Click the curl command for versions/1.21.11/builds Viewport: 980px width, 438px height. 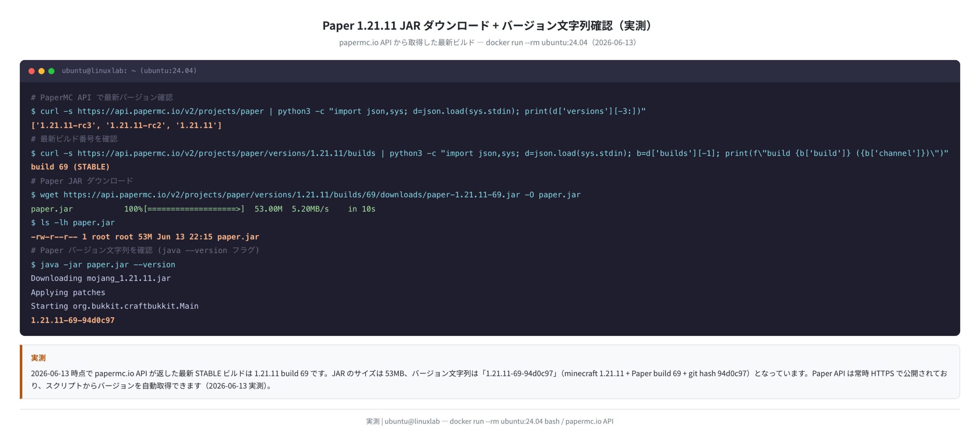tap(490, 153)
